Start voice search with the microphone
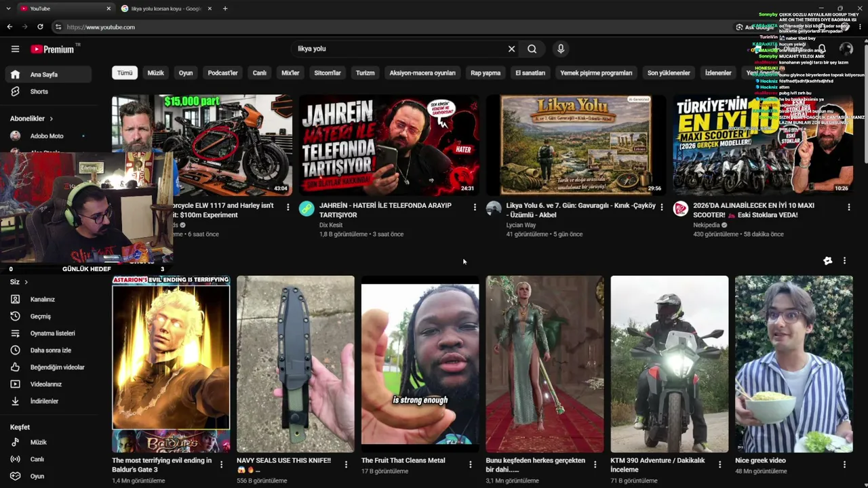Viewport: 868px width, 488px height. [x=560, y=49]
